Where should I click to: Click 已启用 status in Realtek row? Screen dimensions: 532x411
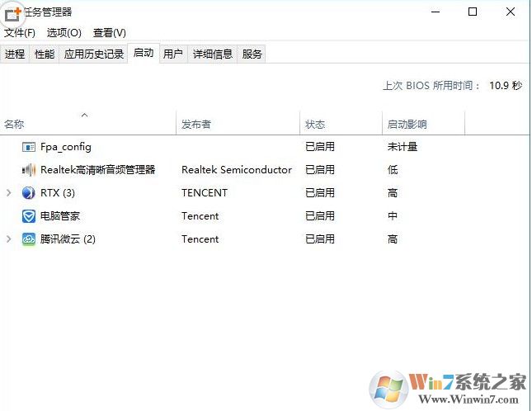point(320,170)
